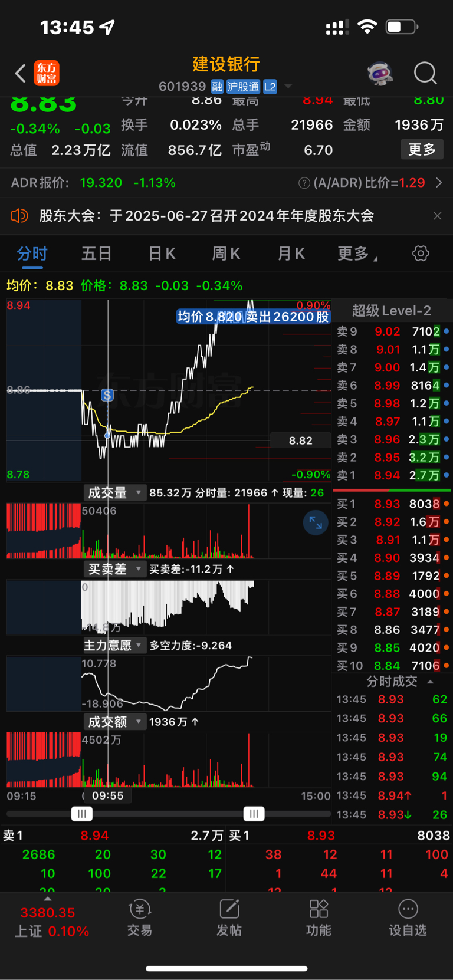Open ADR details chevron
The image size is (453, 980).
[x=439, y=183]
